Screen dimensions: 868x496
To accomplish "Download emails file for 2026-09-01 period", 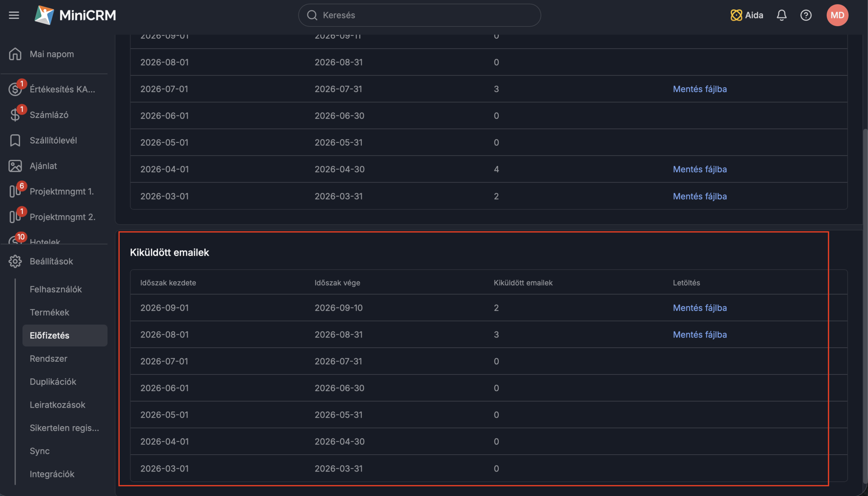I will pyautogui.click(x=699, y=308).
